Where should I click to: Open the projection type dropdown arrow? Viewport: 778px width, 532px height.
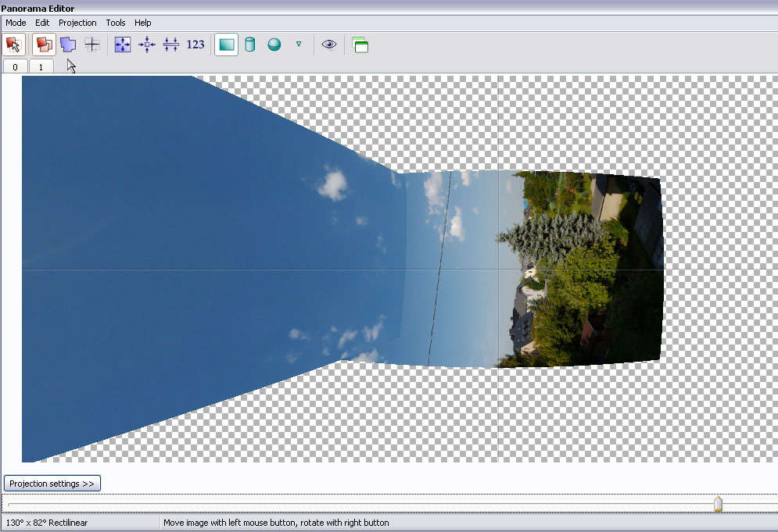(298, 45)
